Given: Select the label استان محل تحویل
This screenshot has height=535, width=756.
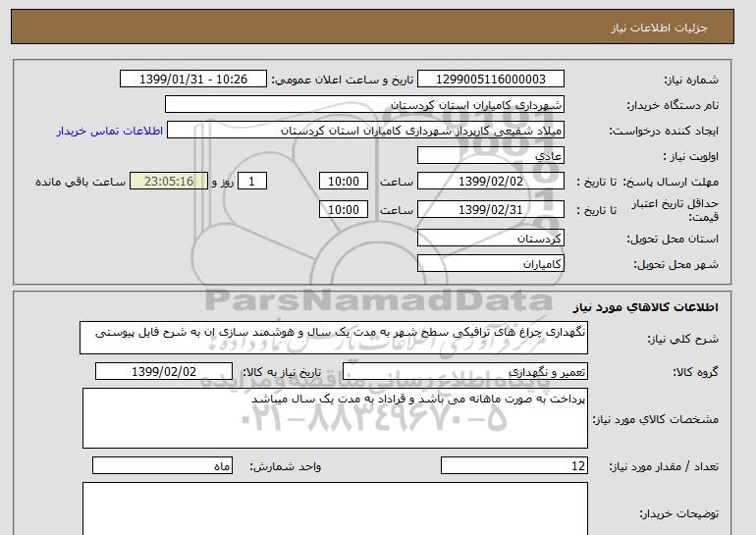Looking at the screenshot, I should click(x=673, y=240).
